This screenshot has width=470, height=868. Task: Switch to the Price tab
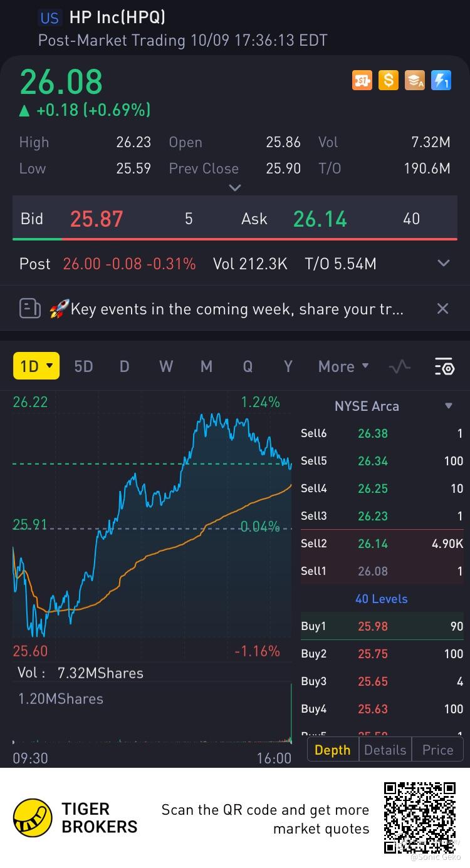[x=437, y=750]
